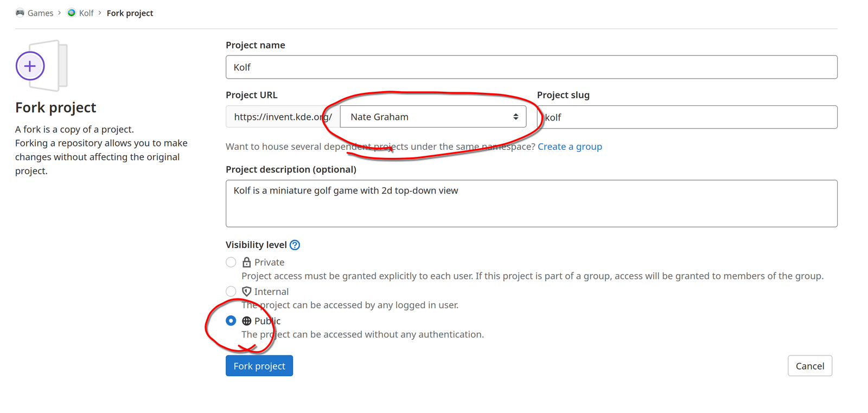This screenshot has height=413, width=868.
Task: Click the shield icon beside Internal
Action: click(246, 292)
